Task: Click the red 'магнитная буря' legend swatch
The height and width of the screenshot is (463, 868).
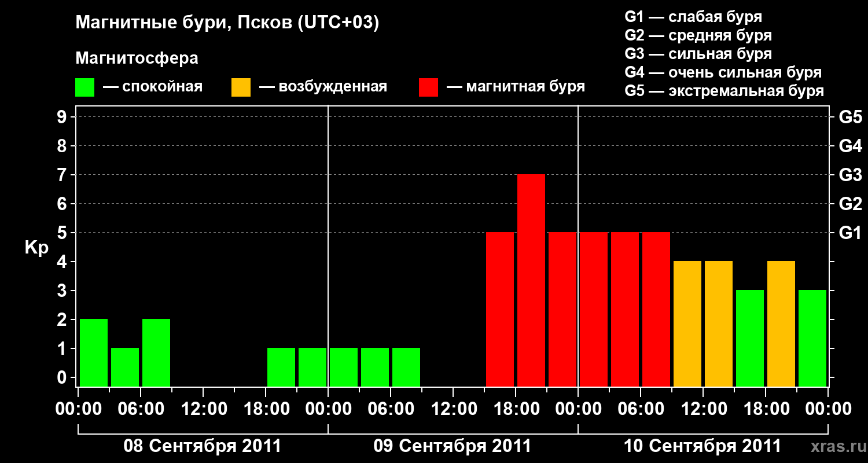Action: (x=428, y=87)
